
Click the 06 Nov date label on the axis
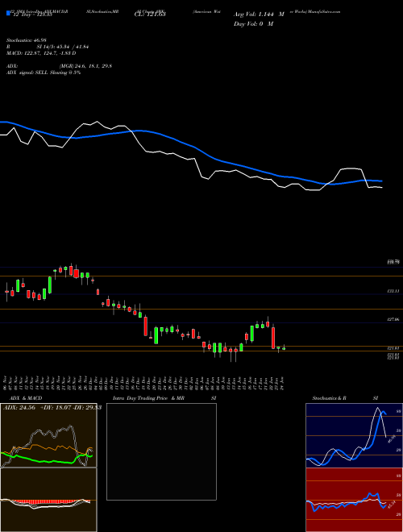(6, 382)
